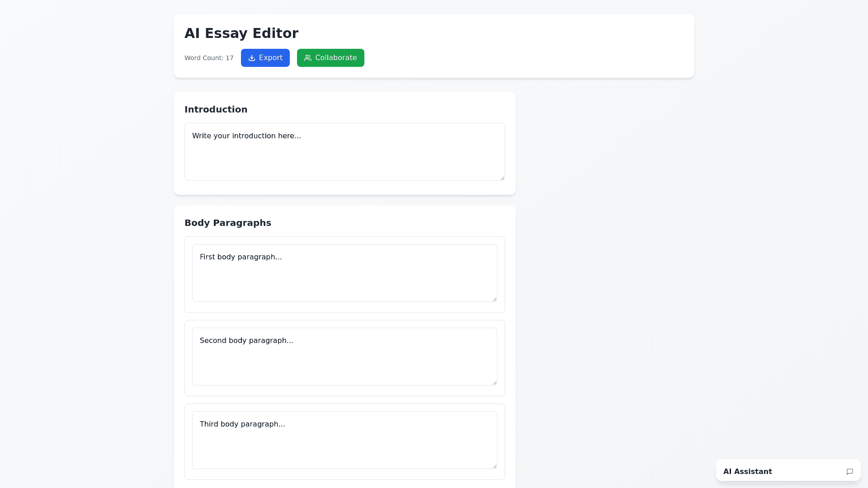Screen dimensions: 868x488
Task: Open the AI Assistant chat bubble icon
Action: [849, 471]
